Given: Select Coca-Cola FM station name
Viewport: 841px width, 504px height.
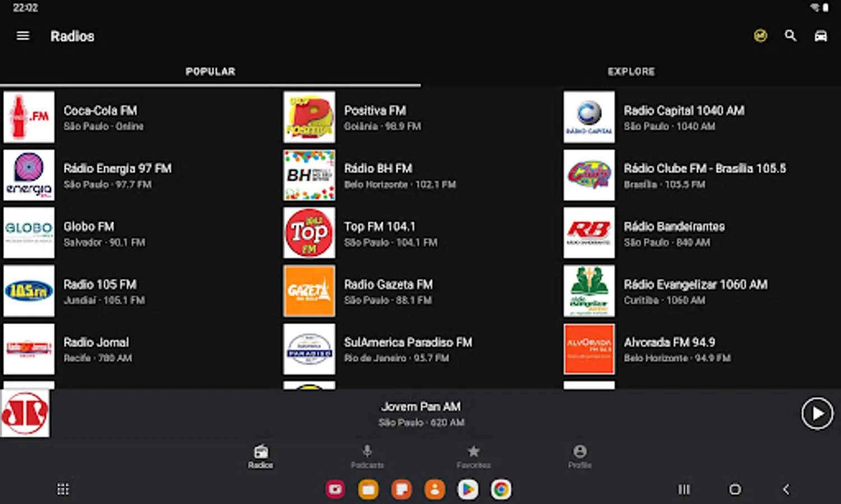Looking at the screenshot, I should click(x=100, y=111).
